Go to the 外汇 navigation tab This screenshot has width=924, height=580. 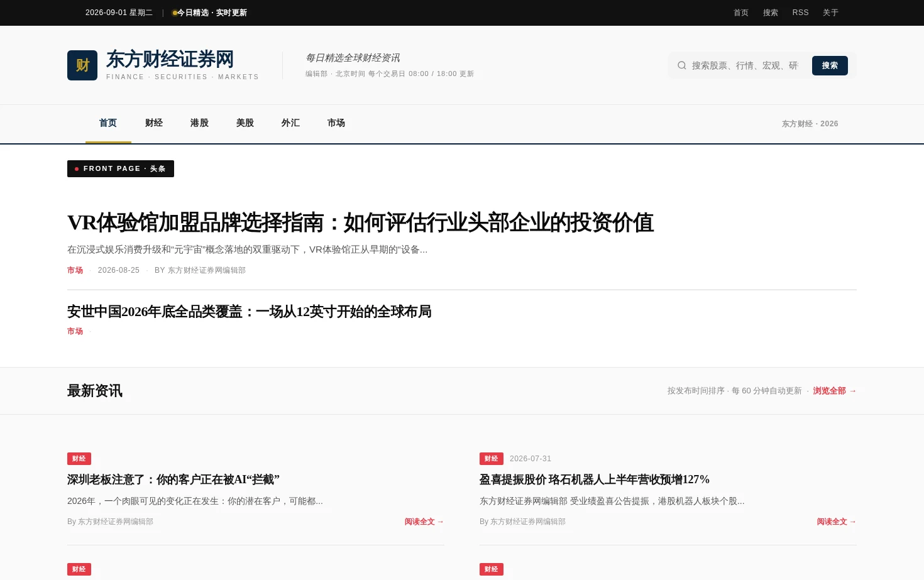coord(290,123)
